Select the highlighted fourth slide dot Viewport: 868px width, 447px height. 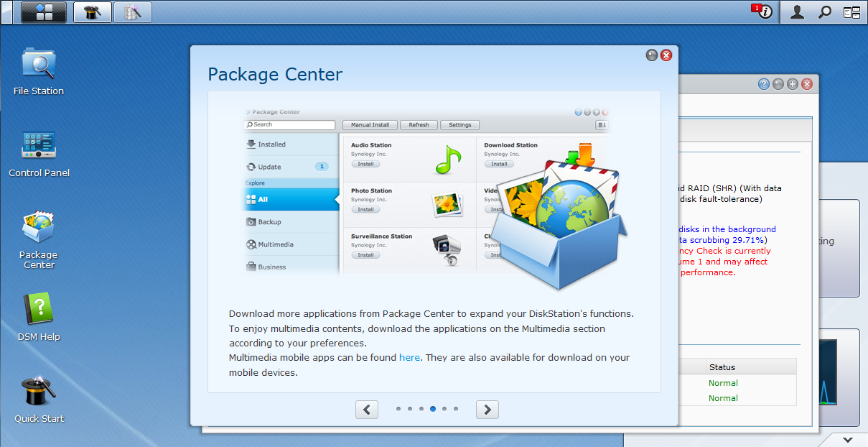point(433,409)
